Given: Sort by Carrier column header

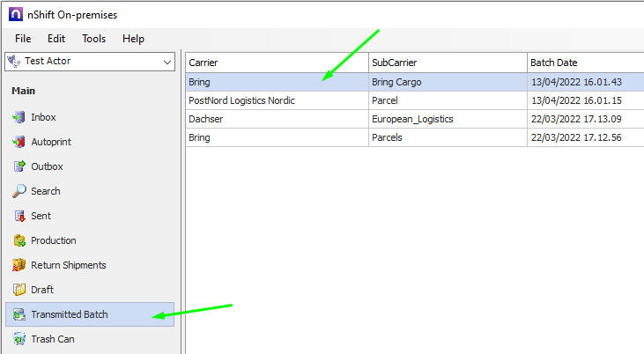Looking at the screenshot, I should coord(277,63).
